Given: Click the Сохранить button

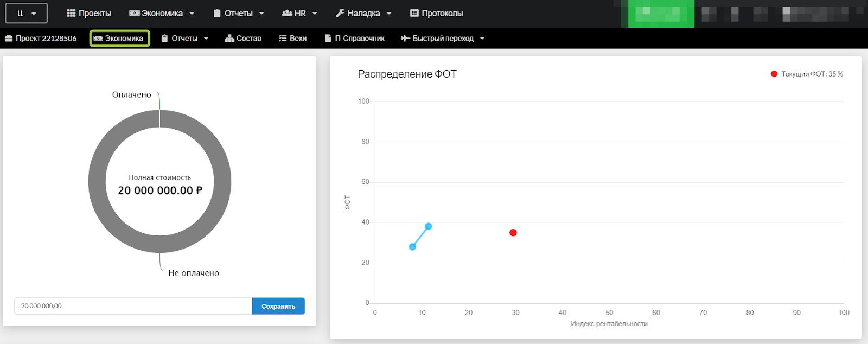Looking at the screenshot, I should 278,306.
